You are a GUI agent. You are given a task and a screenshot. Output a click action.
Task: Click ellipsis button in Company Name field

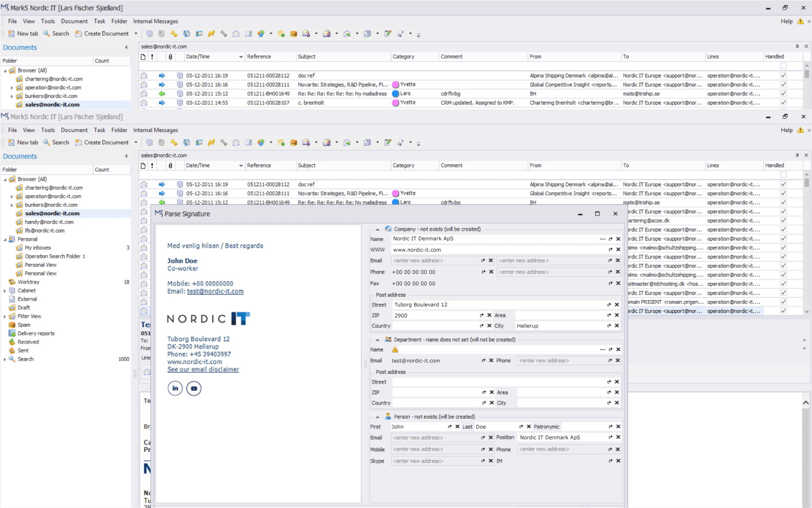(602, 239)
